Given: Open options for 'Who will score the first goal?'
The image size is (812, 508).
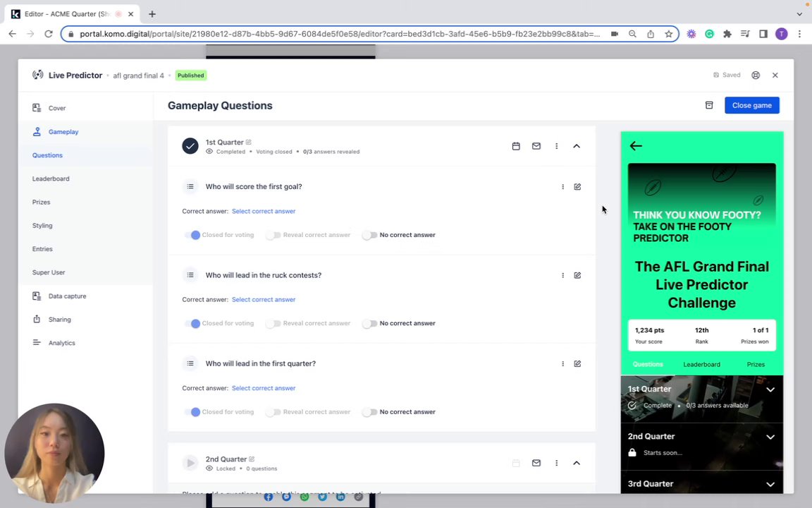Looking at the screenshot, I should (x=562, y=186).
